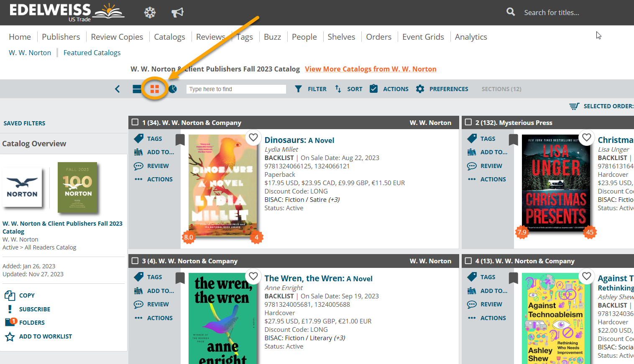The height and width of the screenshot is (364, 634).
Task: Open the Sort options
Action: [x=349, y=89]
